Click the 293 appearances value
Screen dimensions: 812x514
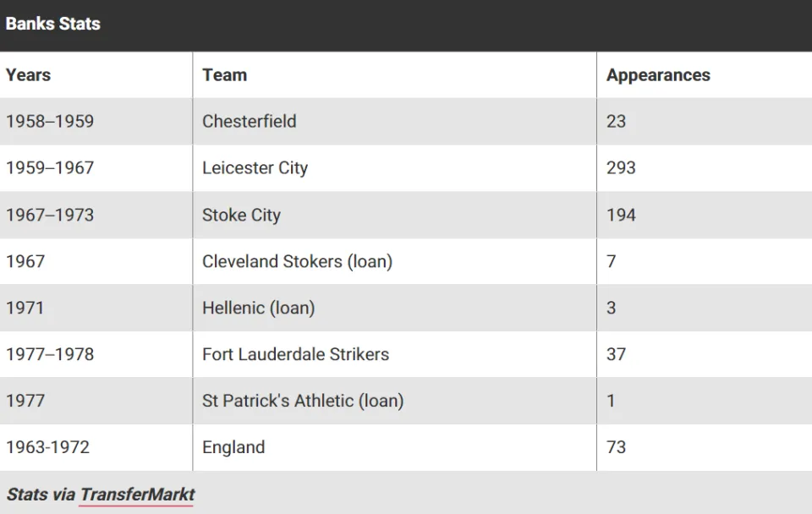pyautogui.click(x=621, y=167)
